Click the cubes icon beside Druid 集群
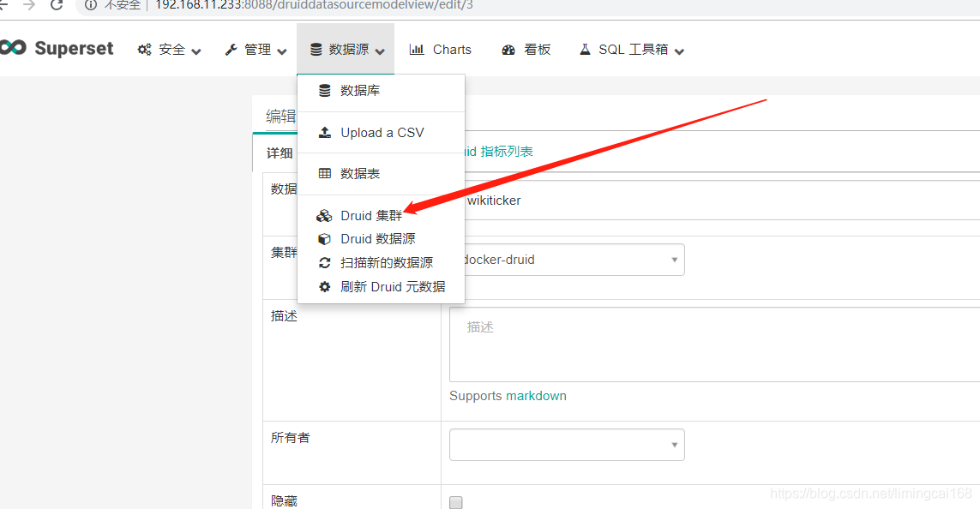The image size is (980, 509). tap(324, 216)
